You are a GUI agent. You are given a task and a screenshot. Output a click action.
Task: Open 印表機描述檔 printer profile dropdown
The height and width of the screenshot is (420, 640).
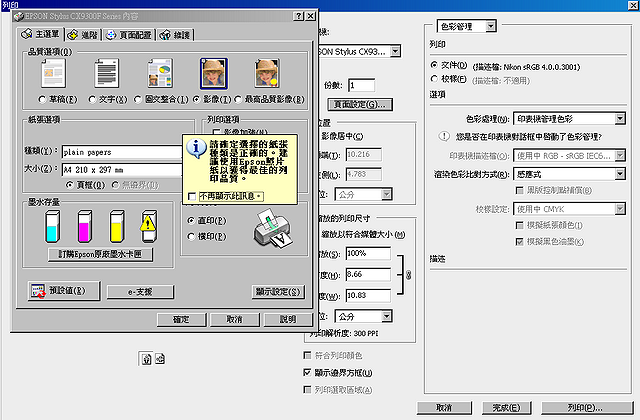tap(569, 156)
